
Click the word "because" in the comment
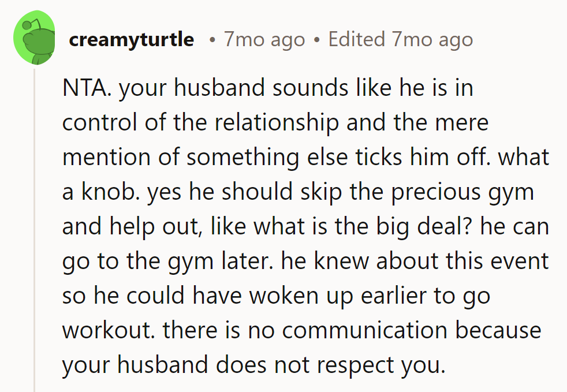498,331
